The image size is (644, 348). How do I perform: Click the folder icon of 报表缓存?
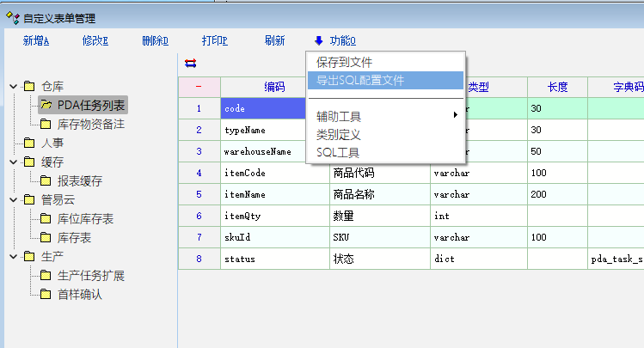tap(46, 180)
